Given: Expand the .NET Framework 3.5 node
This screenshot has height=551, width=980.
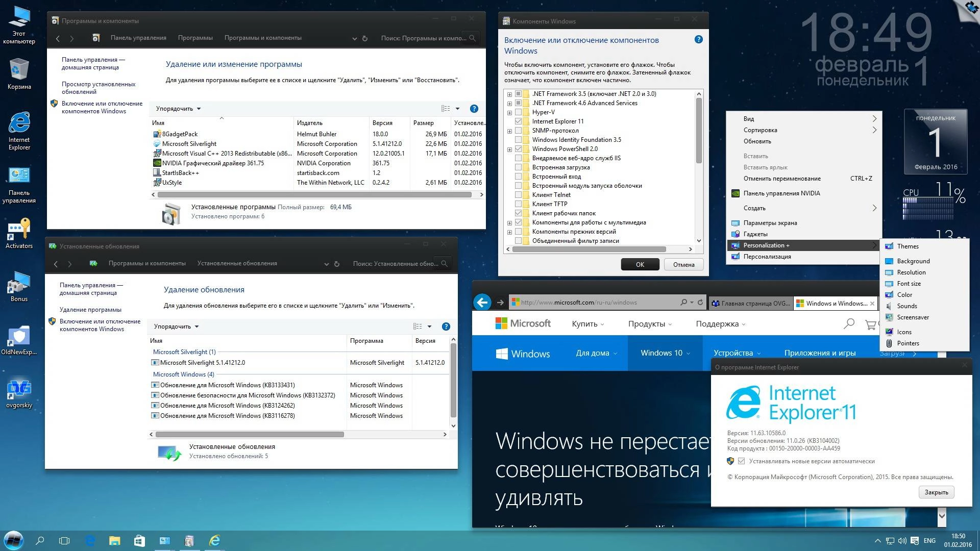Looking at the screenshot, I should pos(508,93).
